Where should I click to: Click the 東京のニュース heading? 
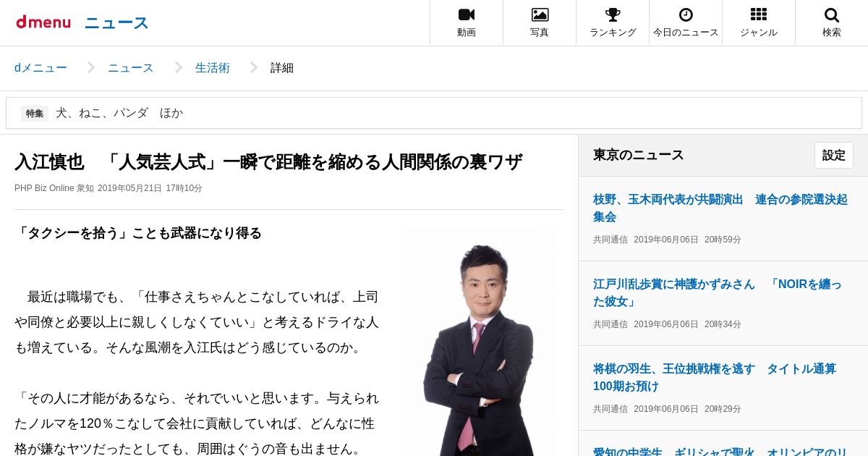[x=639, y=155]
